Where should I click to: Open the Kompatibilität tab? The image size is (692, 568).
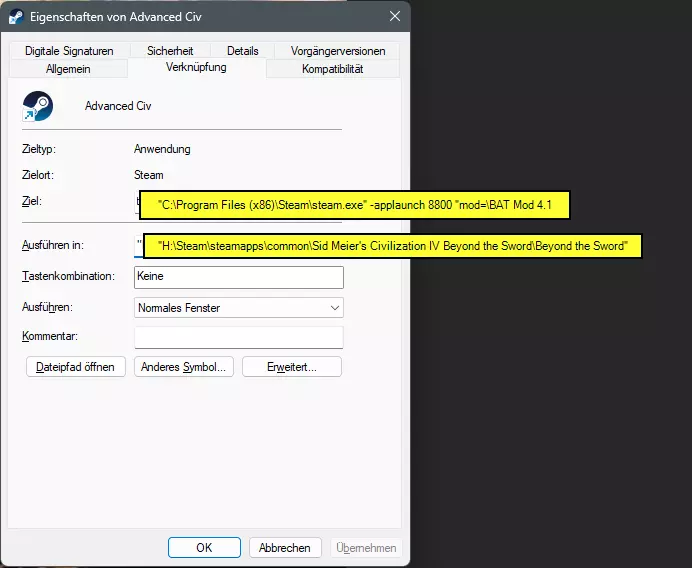pos(333,69)
